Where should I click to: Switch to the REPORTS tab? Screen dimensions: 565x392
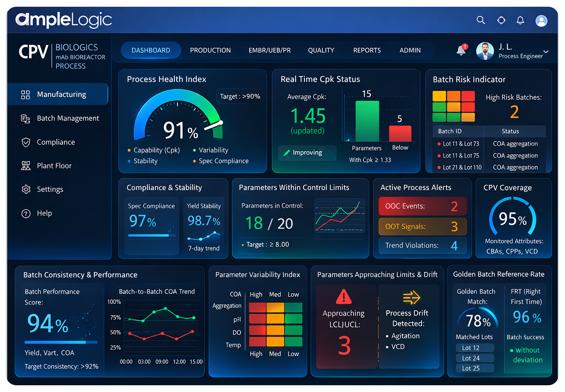click(x=367, y=50)
